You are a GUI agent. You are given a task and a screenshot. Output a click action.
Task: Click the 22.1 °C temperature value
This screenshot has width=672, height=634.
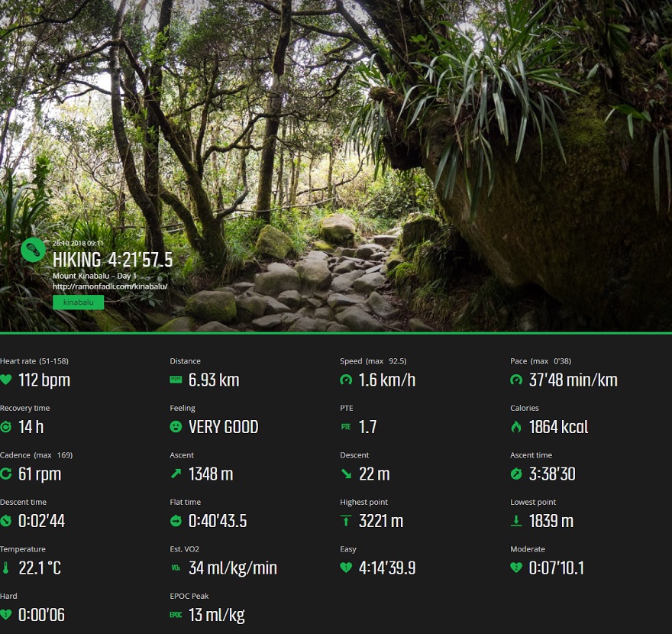click(40, 568)
